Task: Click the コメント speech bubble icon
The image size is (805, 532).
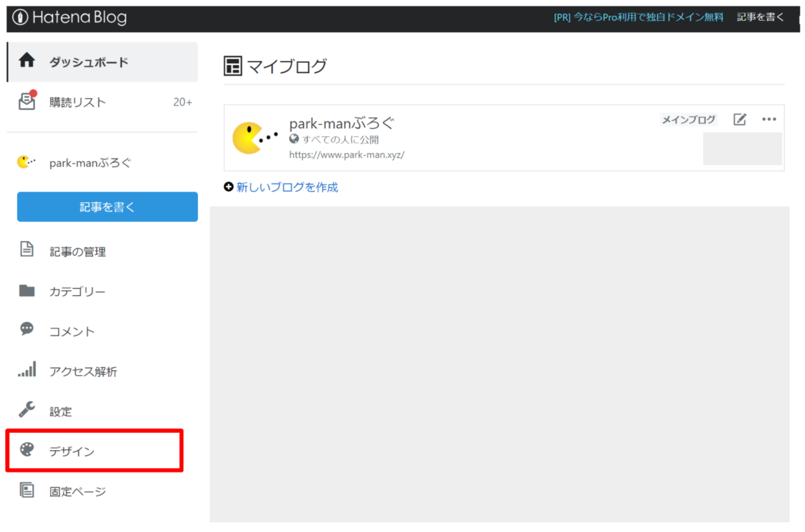Action: click(27, 329)
